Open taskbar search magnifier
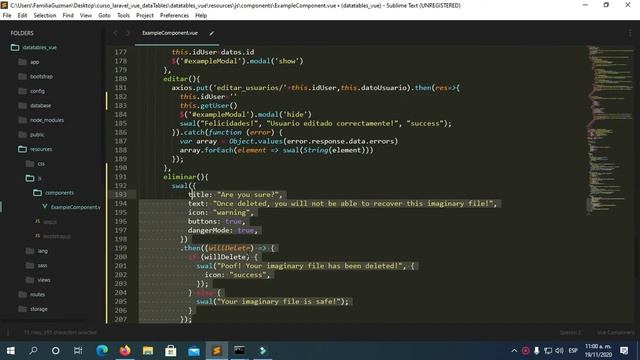The width and height of the screenshot is (640, 360). [x=33, y=351]
